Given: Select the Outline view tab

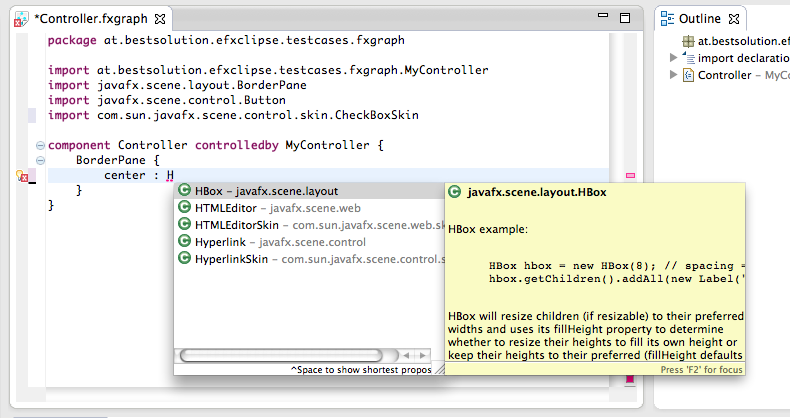Looking at the screenshot, I should pyautogui.click(x=706, y=18).
